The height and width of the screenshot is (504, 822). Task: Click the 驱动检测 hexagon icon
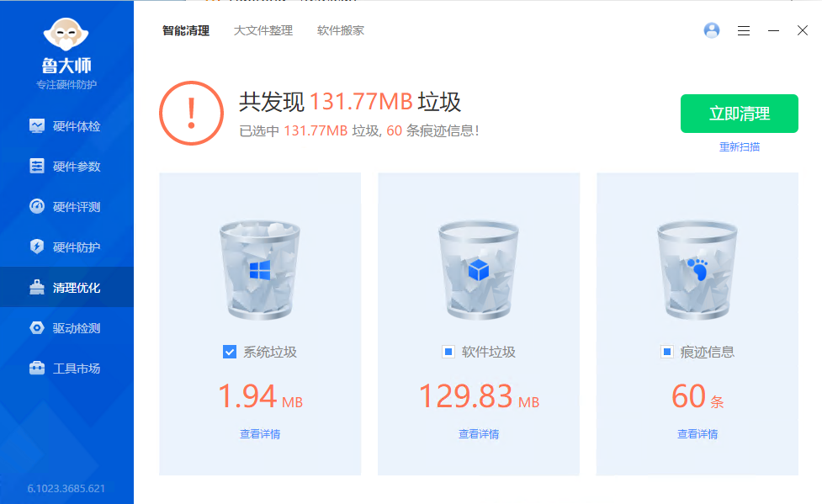(x=37, y=328)
